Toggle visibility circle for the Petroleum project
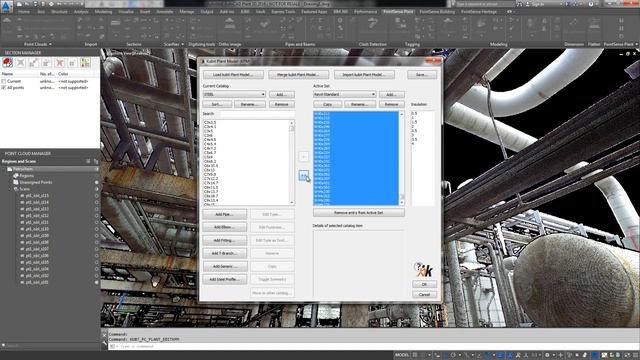Screen dimensions: 640x360 [97, 169]
